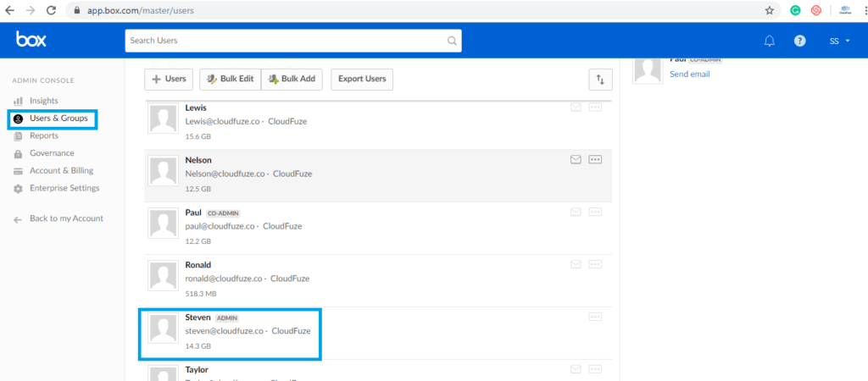Click Ronald's 518.3 MB storage value
This screenshot has height=381, width=868.
click(201, 294)
